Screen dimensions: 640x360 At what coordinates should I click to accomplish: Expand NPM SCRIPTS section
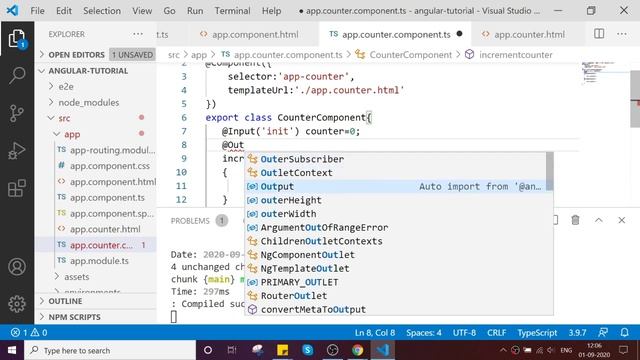pyautogui.click(x=74, y=317)
